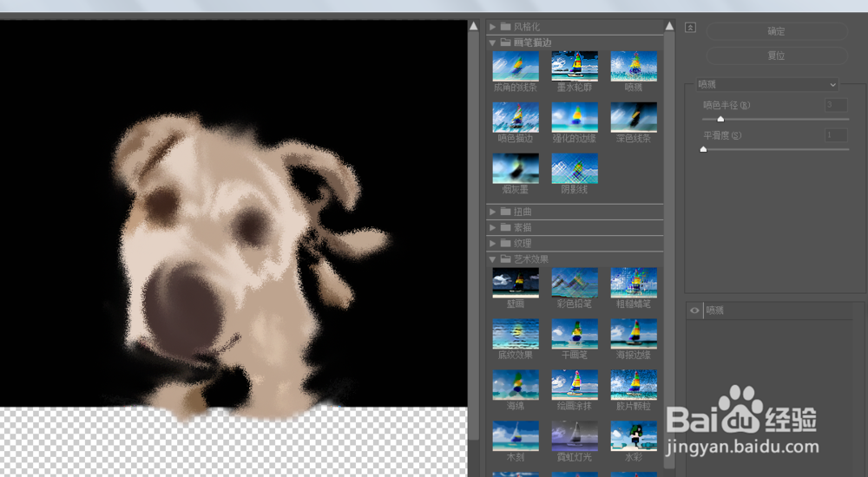
Task: Expand the 风格化 filter folder
Action: [x=492, y=27]
